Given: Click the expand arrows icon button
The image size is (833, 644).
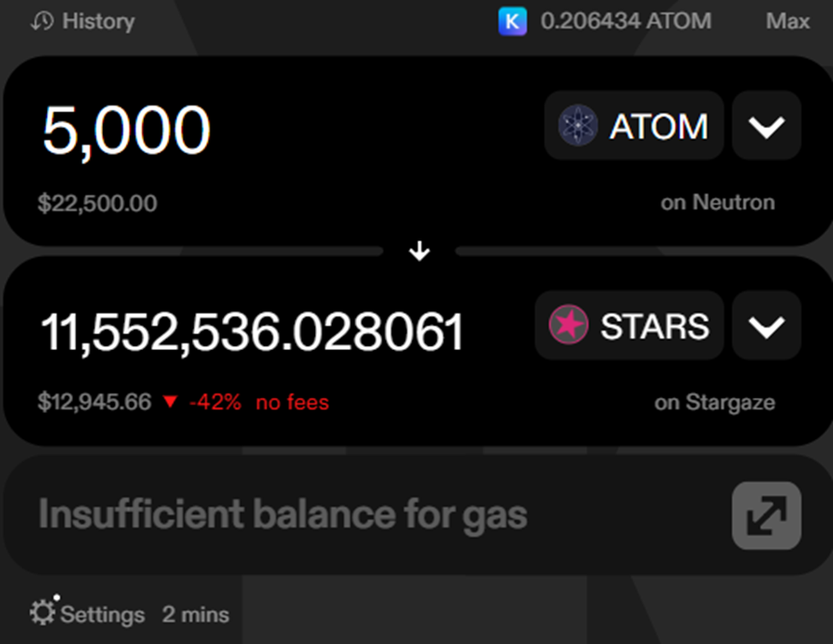Looking at the screenshot, I should (x=767, y=516).
